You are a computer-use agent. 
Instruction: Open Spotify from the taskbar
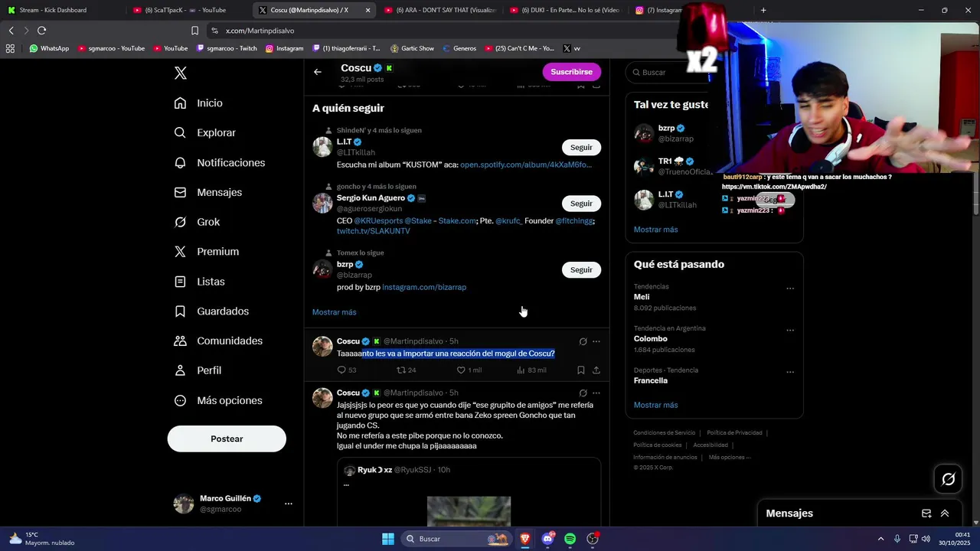(570, 539)
